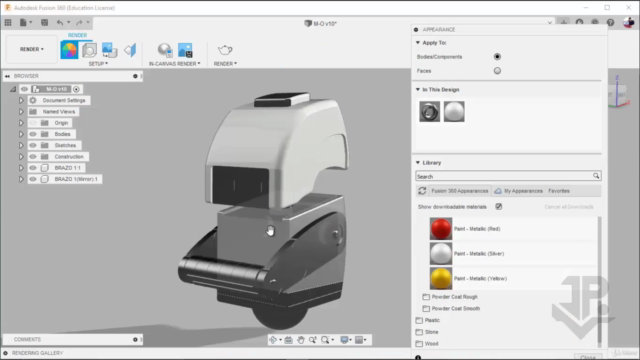Expand Named Views in browser
Screen dimensions: 640x360
[21, 111]
